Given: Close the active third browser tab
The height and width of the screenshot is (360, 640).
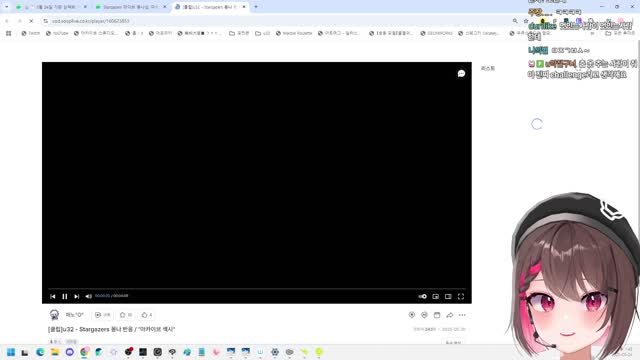Looking at the screenshot, I should (x=244, y=7).
